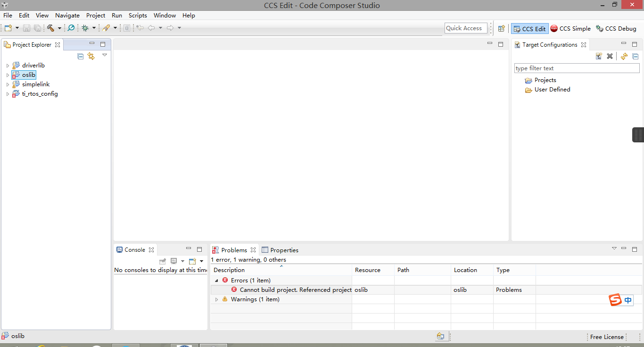Click the Type column header
Screen dimensions: 644x347
(515, 270)
